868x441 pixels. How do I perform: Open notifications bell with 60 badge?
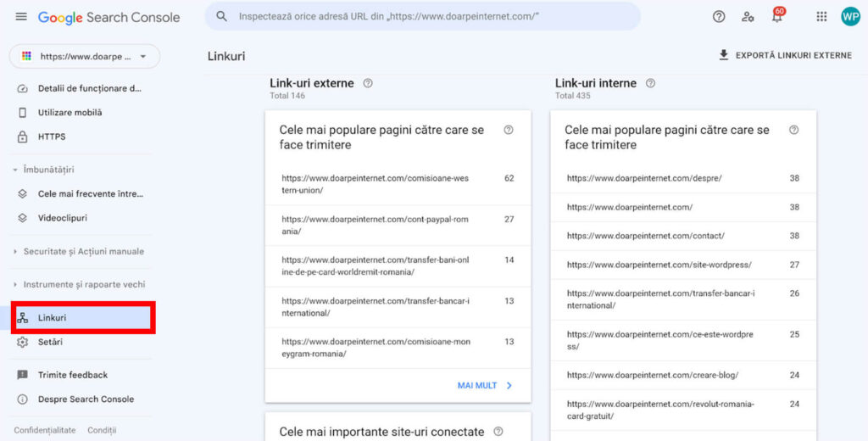[x=778, y=16]
